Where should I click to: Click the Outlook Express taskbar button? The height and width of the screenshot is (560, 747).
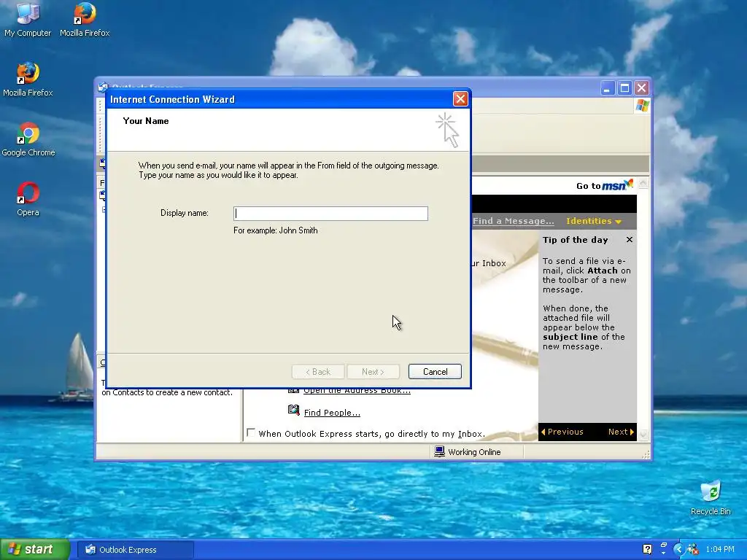click(135, 550)
